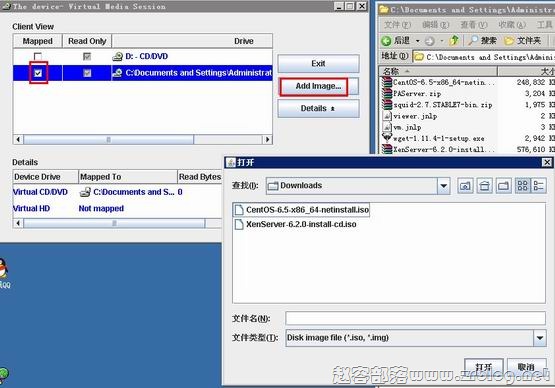Select the C:\Documents and Settings drive row
The width and height of the screenshot is (555, 388).
point(143,73)
